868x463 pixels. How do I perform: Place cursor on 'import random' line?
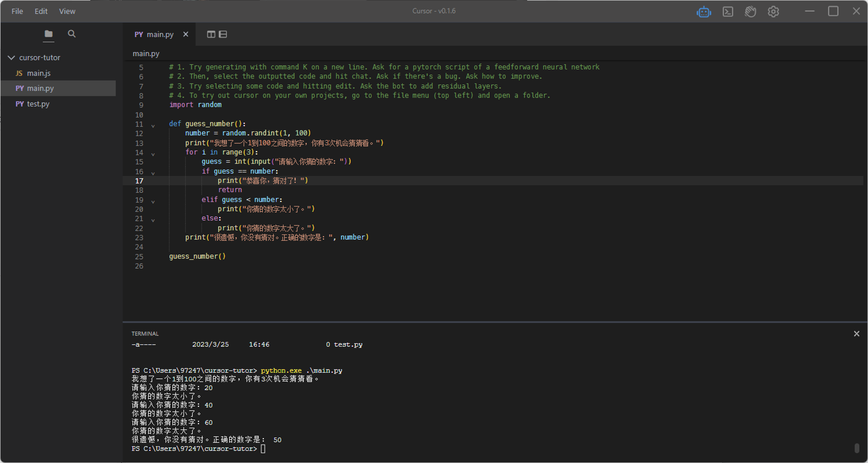(195, 105)
